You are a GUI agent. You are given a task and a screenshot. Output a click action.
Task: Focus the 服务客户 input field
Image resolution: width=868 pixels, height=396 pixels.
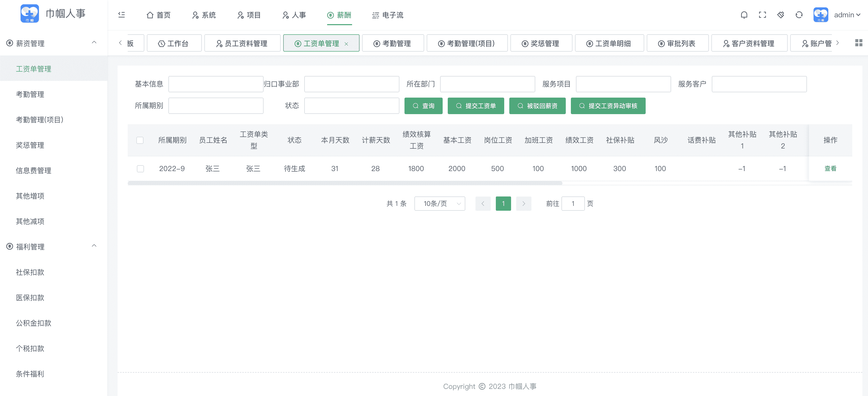[759, 84]
